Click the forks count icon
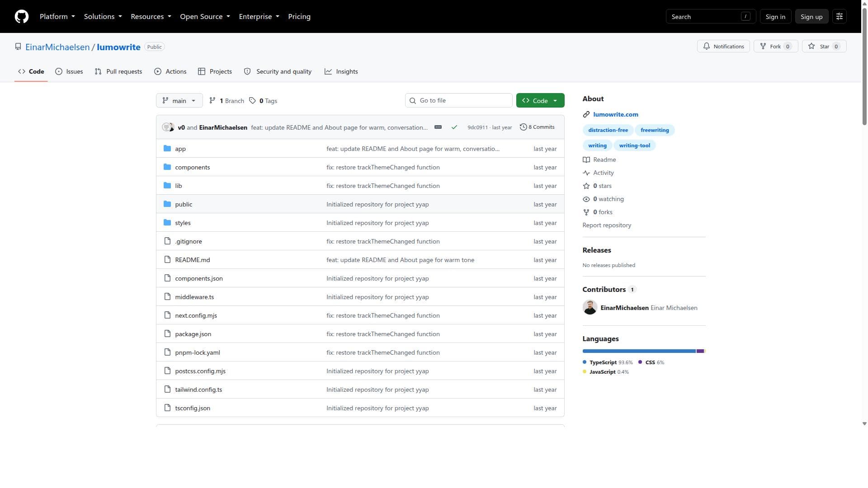 (x=586, y=212)
